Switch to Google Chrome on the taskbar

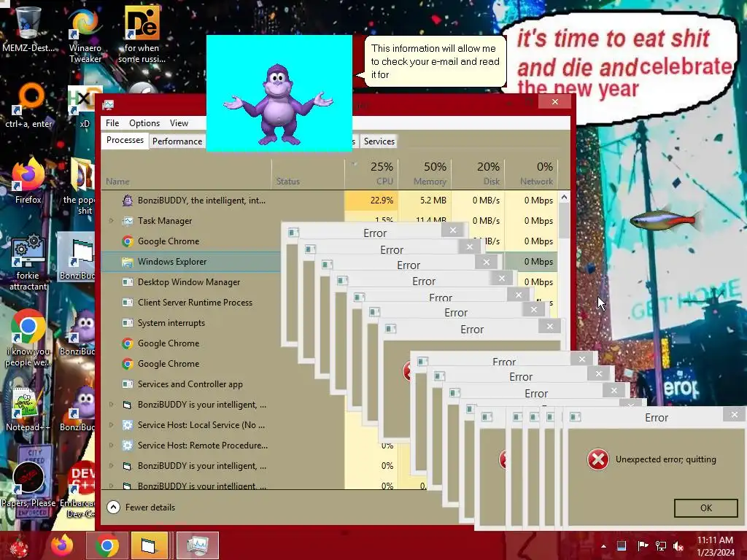tap(107, 545)
